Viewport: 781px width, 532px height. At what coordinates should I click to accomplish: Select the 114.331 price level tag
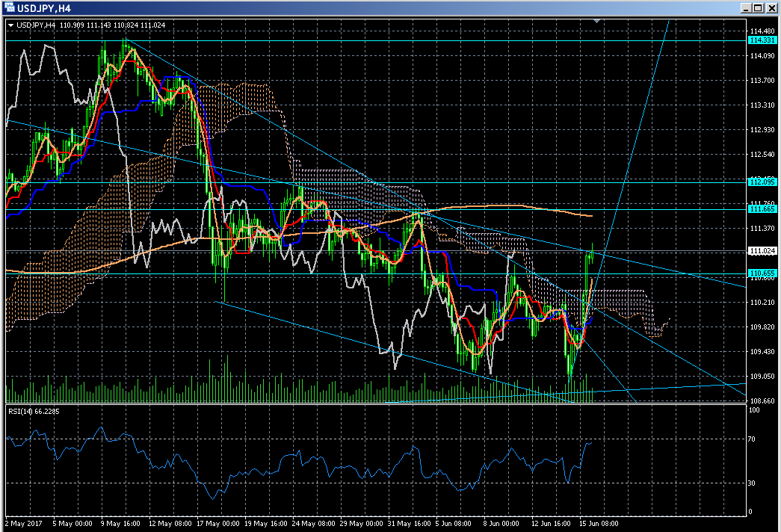pyautogui.click(x=762, y=40)
